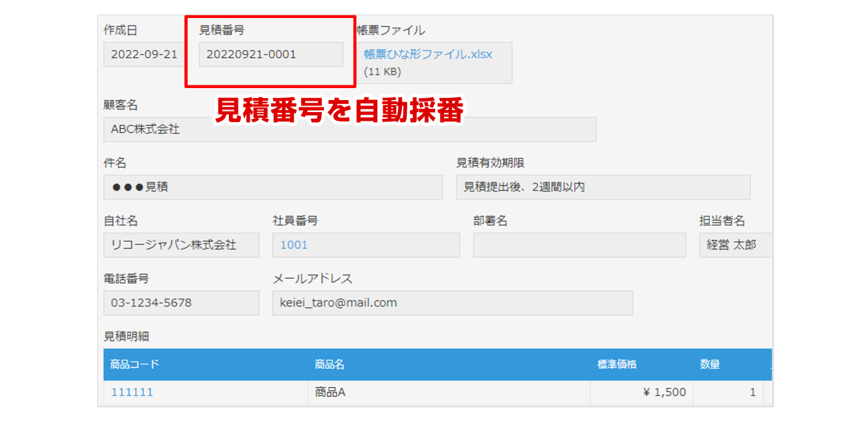Click the ¥1,500 price cell
Viewport: 868px width, 427px height.
665,392
